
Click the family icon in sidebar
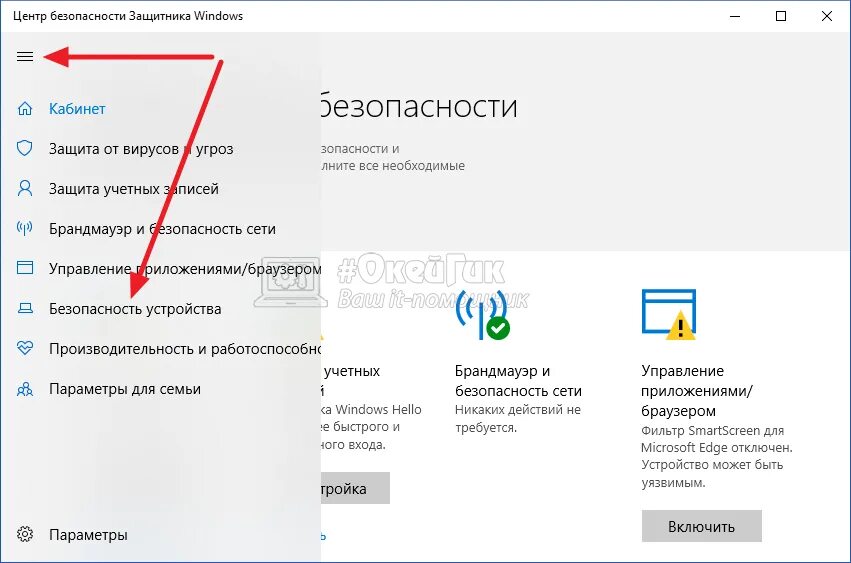[25, 389]
